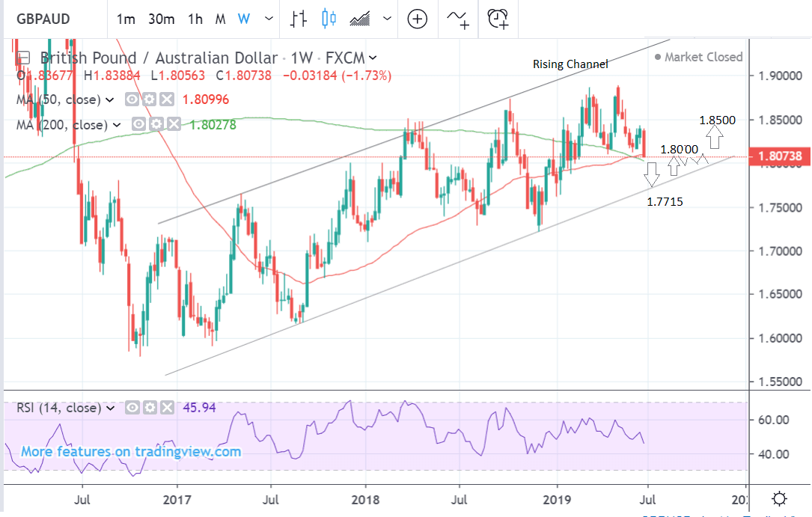This screenshot has width=812, height=517.
Task: Hide the RSI indicator using eye icon
Action: [x=132, y=408]
